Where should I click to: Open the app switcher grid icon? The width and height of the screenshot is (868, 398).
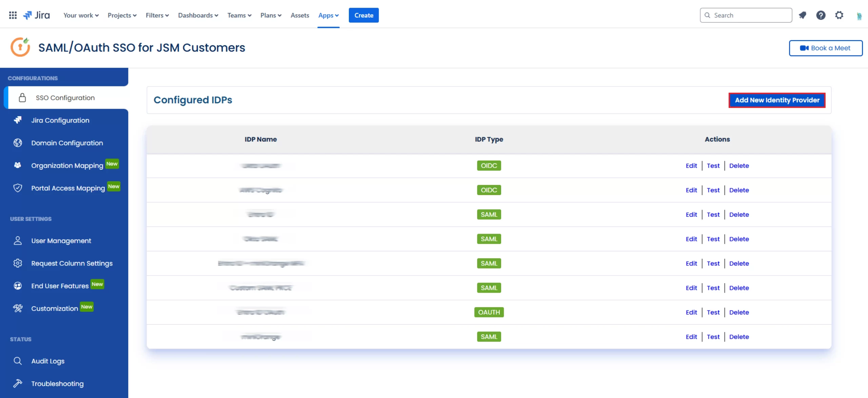tap(13, 15)
